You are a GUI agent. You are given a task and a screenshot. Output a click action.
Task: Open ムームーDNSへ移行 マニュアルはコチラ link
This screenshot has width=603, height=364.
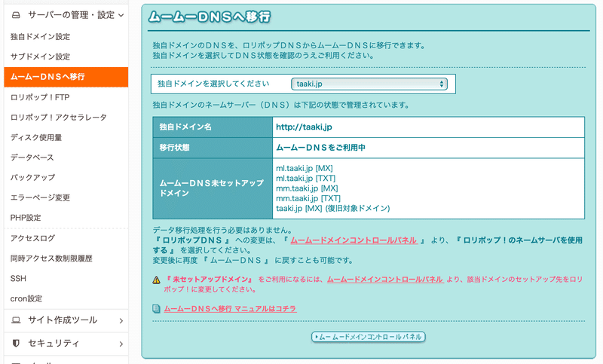coord(230,309)
